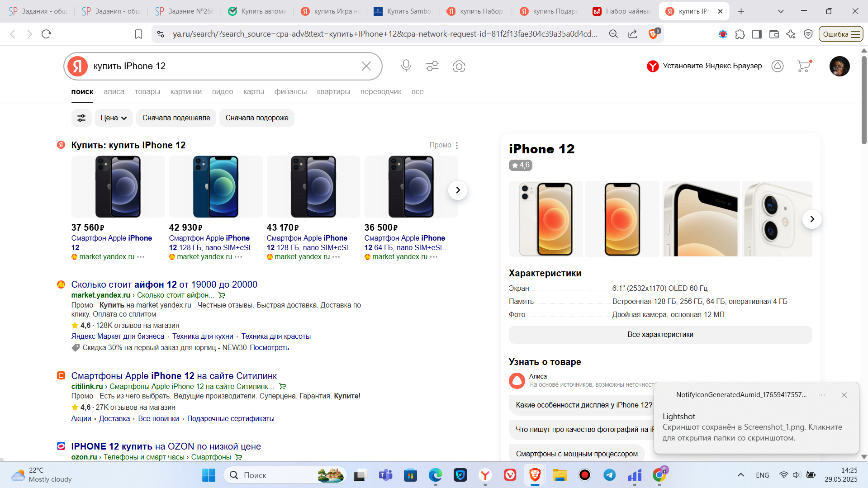
Task: Bookmark this page icon in address bar
Action: point(138,34)
